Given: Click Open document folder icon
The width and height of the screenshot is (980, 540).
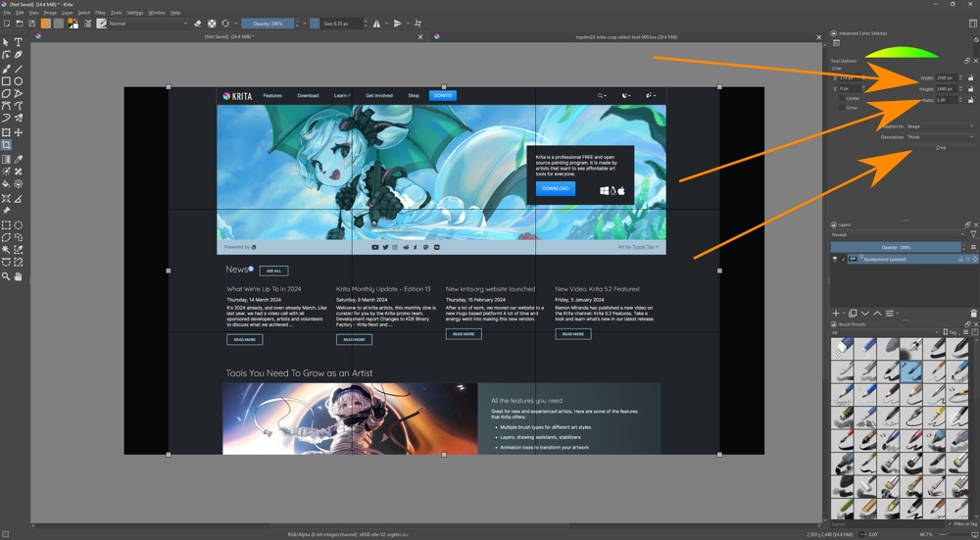Looking at the screenshot, I should 20,24.
